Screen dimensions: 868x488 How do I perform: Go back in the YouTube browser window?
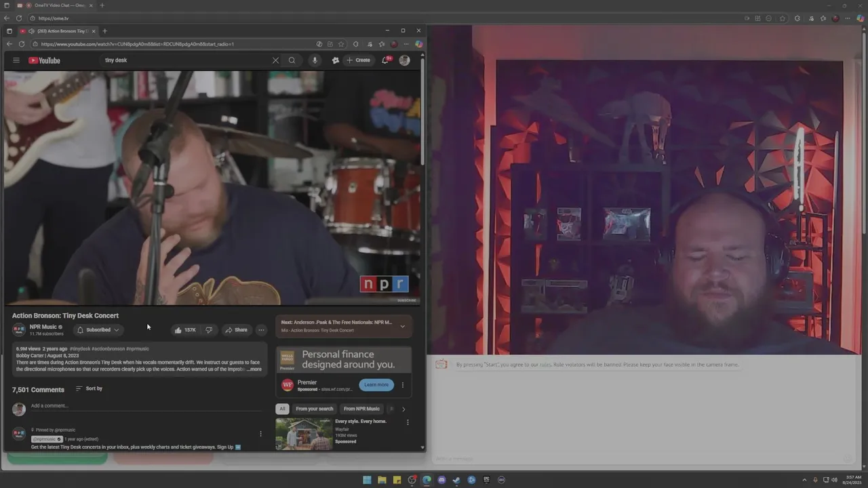9,44
